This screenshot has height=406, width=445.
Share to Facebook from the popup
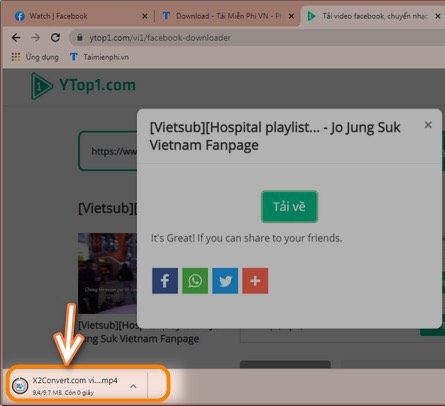pyautogui.click(x=165, y=281)
